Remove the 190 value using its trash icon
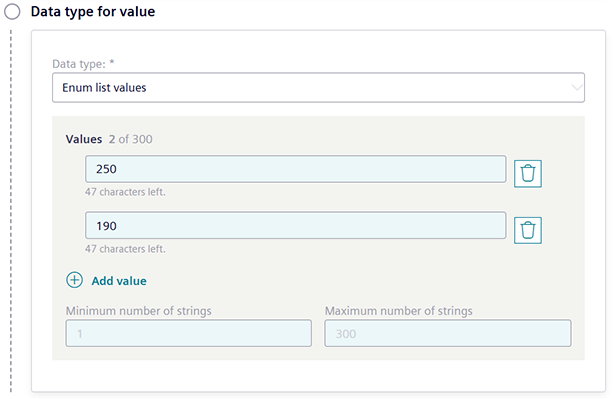The width and height of the screenshot is (614, 399). point(527,230)
